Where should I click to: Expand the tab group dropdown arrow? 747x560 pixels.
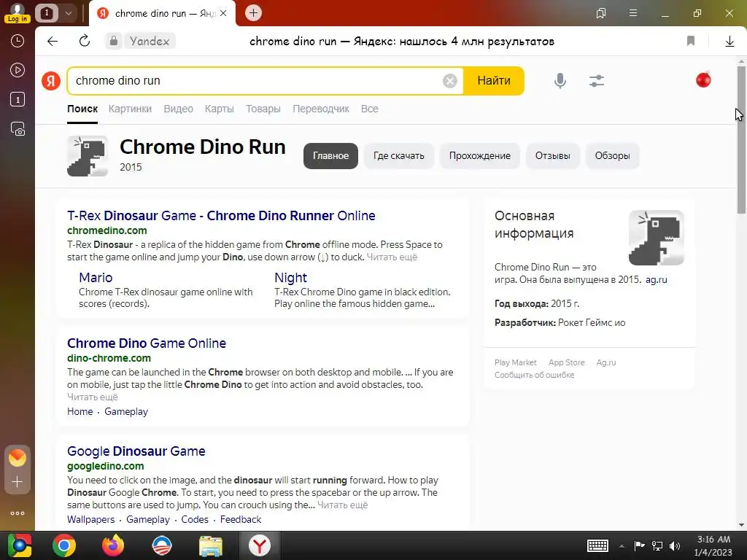68,13
